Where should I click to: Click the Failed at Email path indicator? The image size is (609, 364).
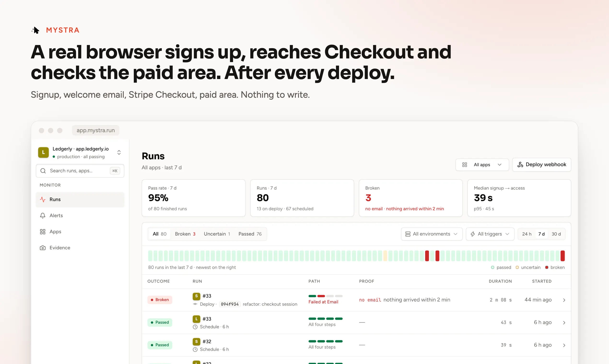click(x=325, y=299)
